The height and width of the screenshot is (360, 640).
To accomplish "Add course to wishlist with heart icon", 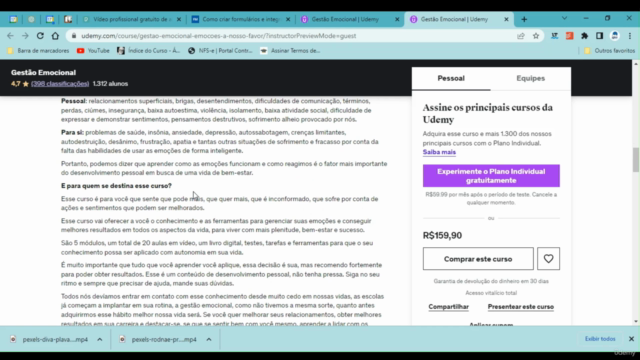I will tap(548, 258).
